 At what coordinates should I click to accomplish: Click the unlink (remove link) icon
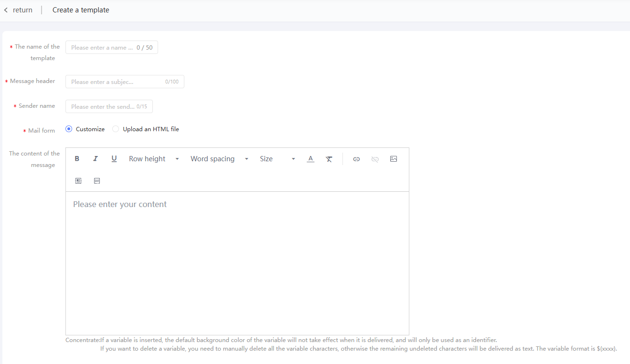coord(375,159)
